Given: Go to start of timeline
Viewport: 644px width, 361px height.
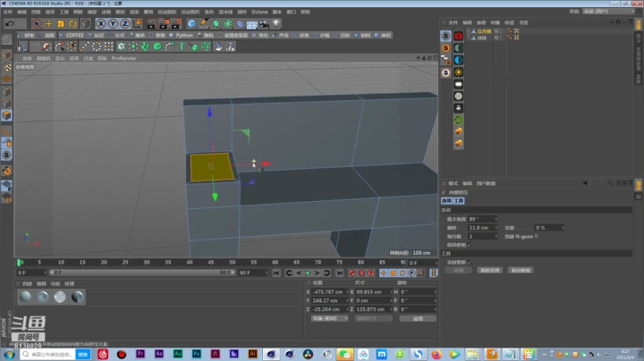Looking at the screenshot, I should [x=276, y=273].
